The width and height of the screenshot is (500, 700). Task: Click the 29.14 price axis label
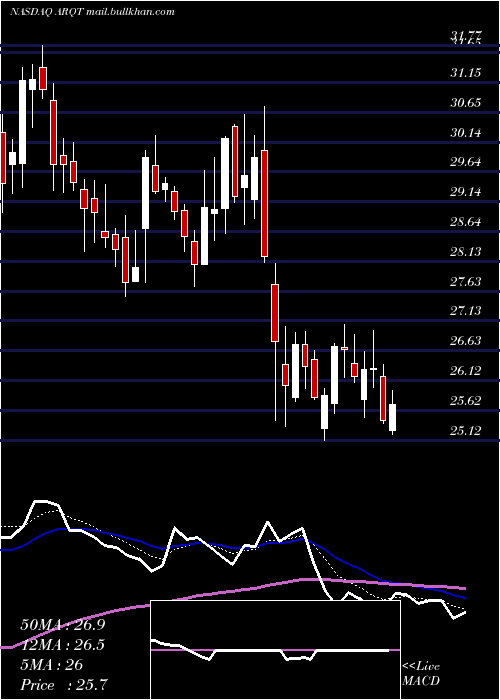click(466, 192)
